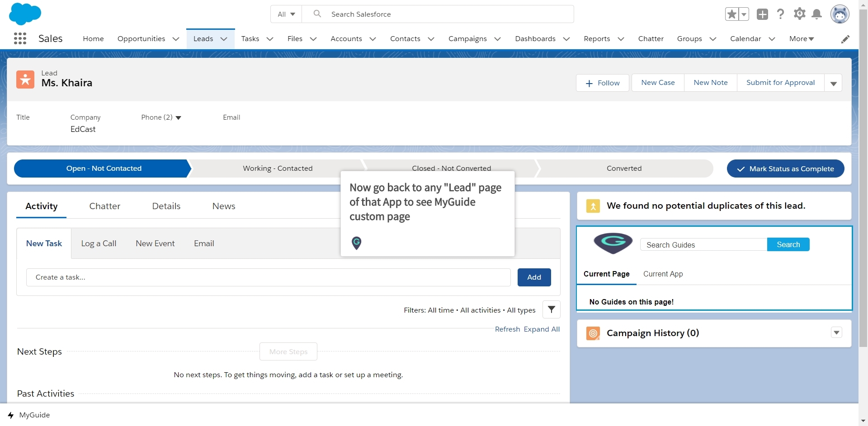Open the Contacts nav item
The image size is (868, 426).
click(405, 39)
